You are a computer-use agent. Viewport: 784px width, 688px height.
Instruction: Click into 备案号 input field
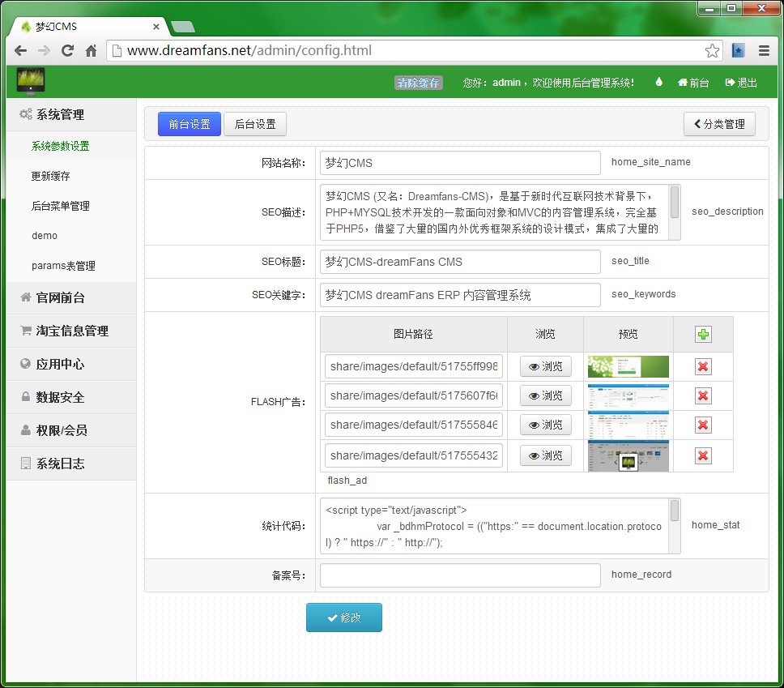pos(460,575)
